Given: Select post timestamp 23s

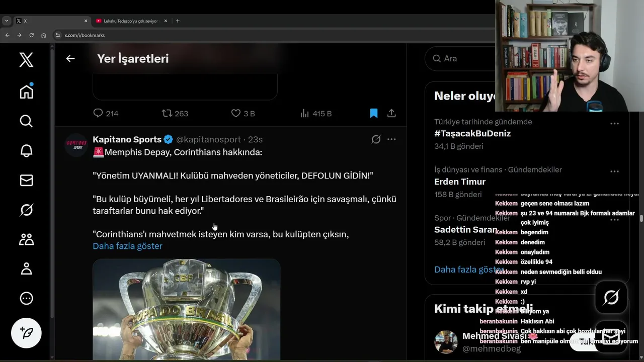Looking at the screenshot, I should [256, 139].
